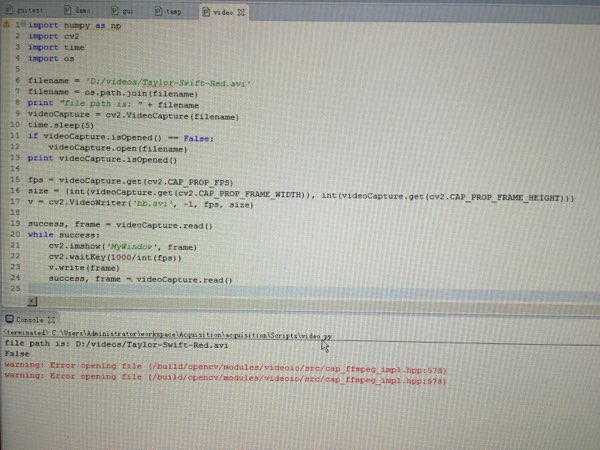
Task: Click the 'bb.avi' string on line 17
Action: [x=150, y=204]
